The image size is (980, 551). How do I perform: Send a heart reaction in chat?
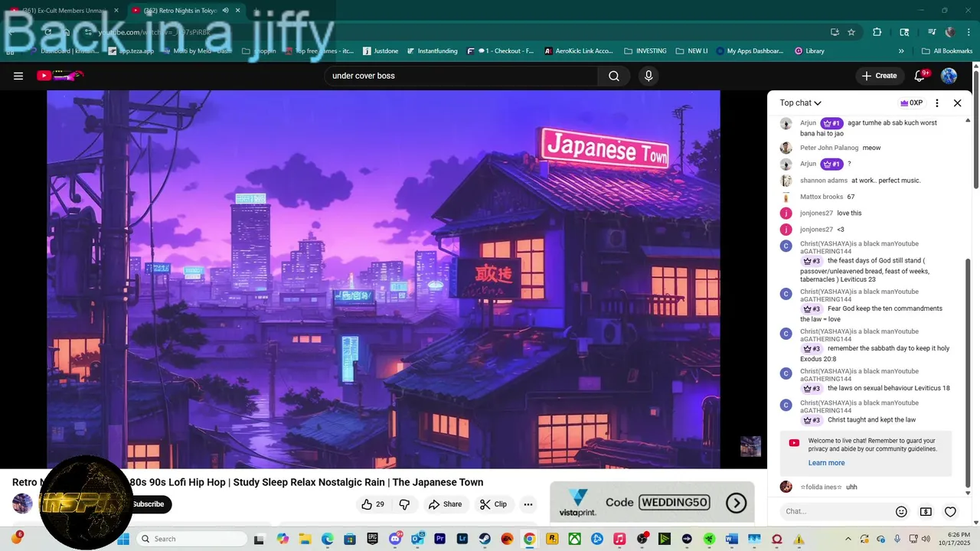pyautogui.click(x=950, y=511)
